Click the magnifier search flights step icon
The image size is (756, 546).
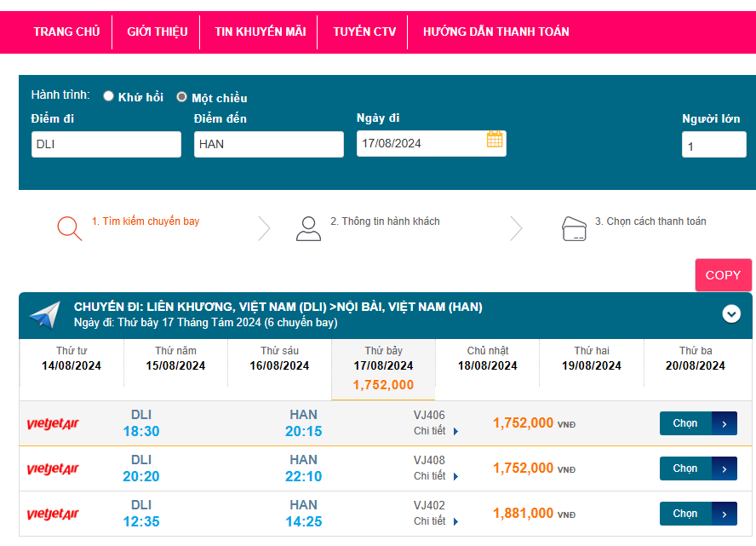point(69,228)
